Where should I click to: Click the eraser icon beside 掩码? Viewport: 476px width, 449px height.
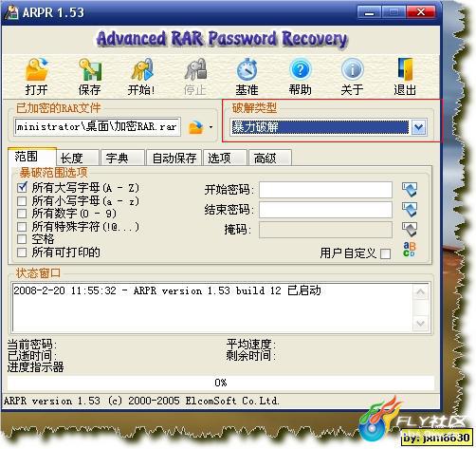(410, 230)
